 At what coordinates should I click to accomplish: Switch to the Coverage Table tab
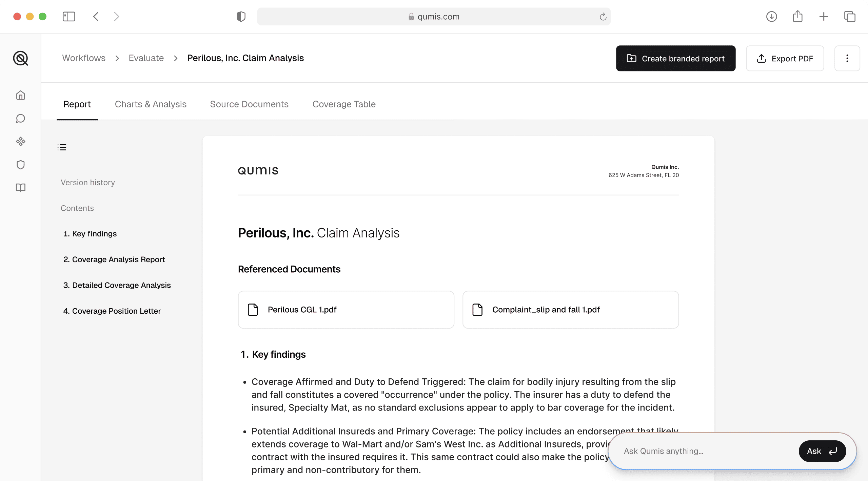(x=344, y=104)
